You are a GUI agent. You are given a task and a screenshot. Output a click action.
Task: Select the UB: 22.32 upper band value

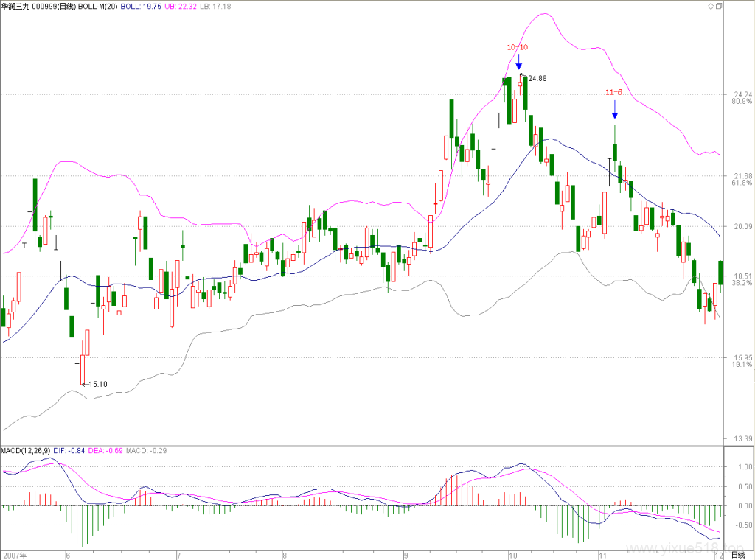181,6
